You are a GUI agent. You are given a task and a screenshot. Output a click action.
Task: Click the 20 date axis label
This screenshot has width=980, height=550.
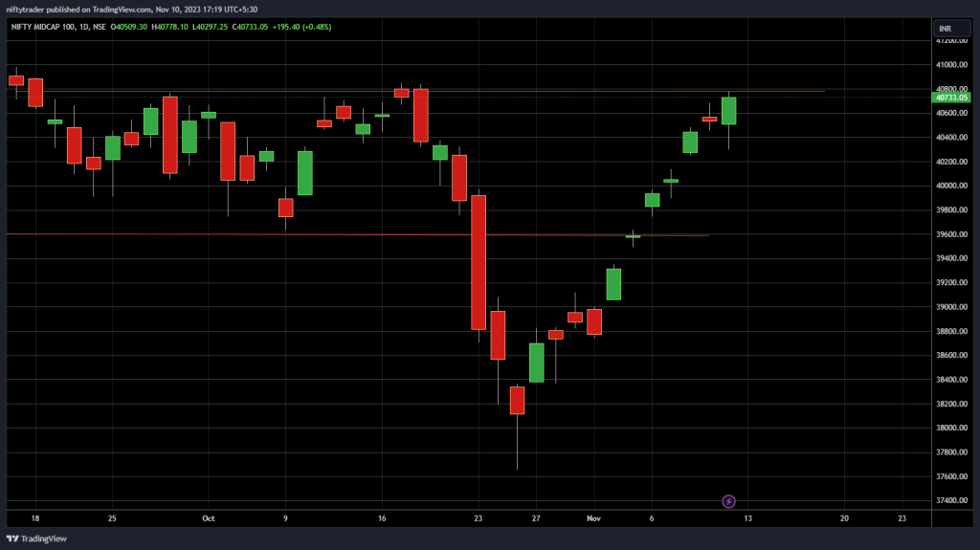tap(844, 518)
